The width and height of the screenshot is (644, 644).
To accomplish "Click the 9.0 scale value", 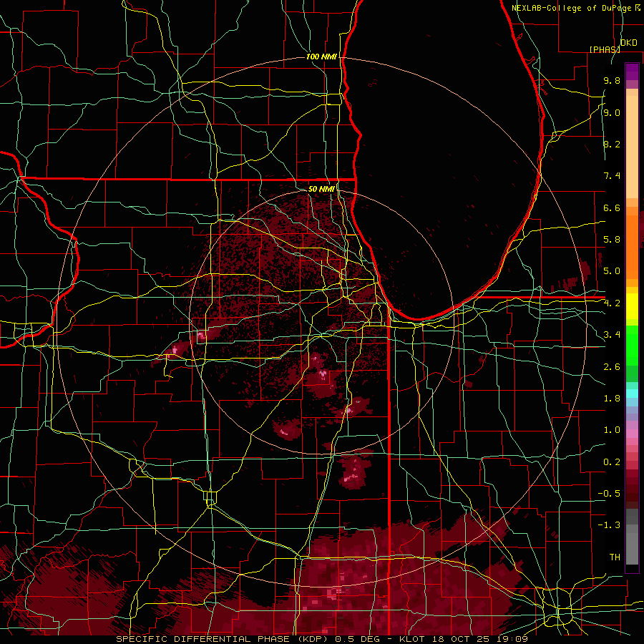I will click(x=612, y=112).
